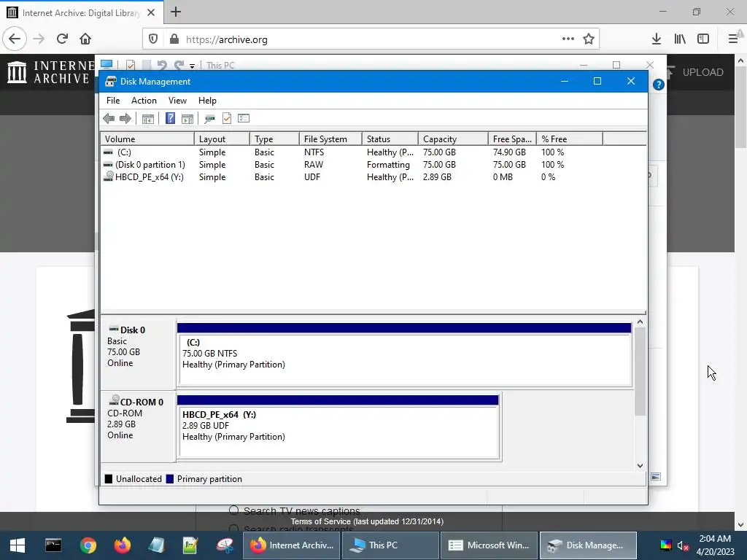This screenshot has height=560, width=747.
Task: Select the Internet Archive browser tab
Action: click(82, 12)
